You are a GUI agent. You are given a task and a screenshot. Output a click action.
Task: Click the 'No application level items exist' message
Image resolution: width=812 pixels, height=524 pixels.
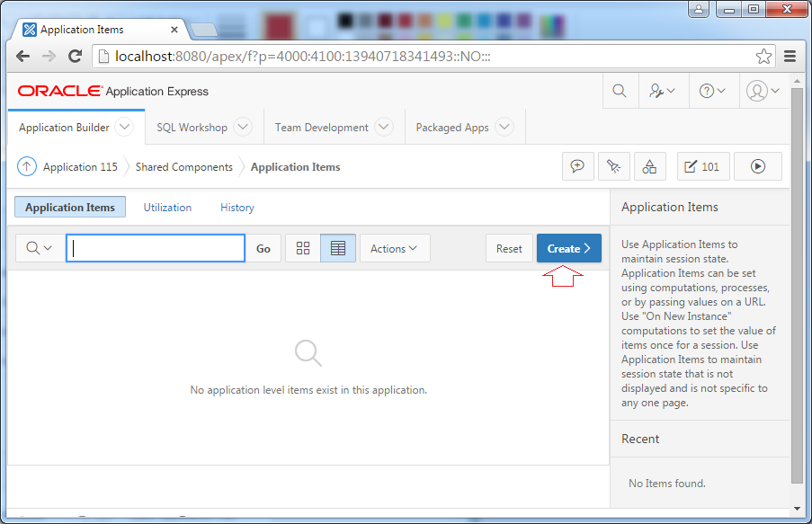[308, 390]
